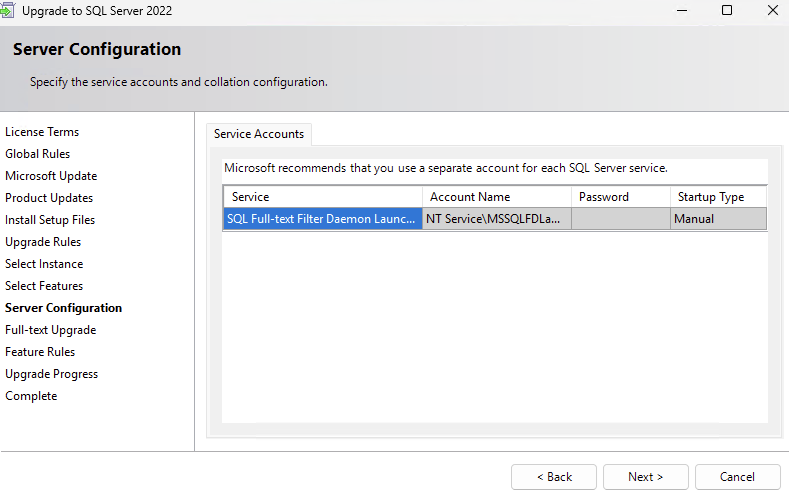The height and width of the screenshot is (496, 789).
Task: Click the NT Service\MSSQLFDLa... account name cell
Action: [497, 219]
